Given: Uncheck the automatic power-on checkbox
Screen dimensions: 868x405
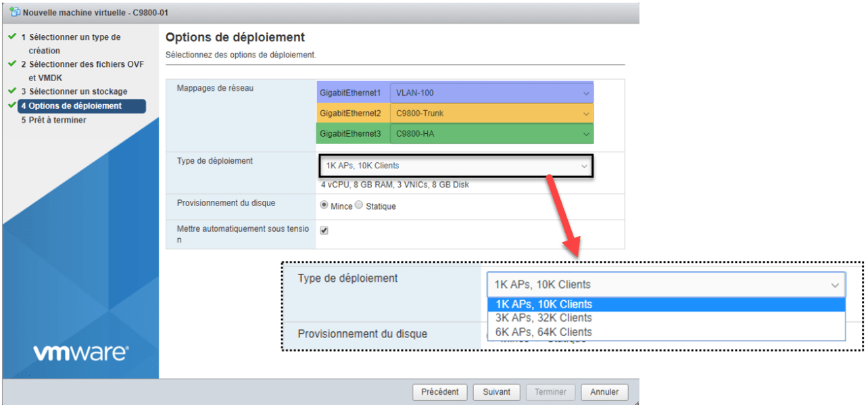Looking at the screenshot, I should 324,231.
